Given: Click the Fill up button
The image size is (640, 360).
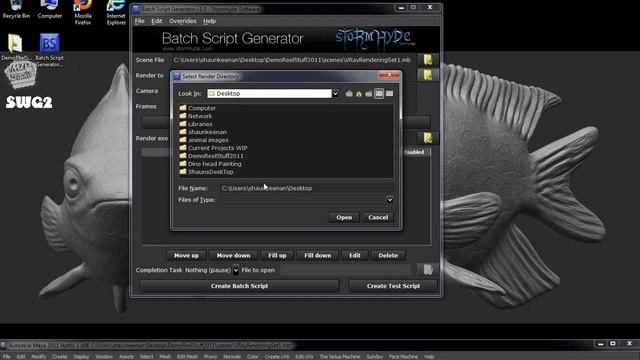Looking at the screenshot, I should [277, 256].
